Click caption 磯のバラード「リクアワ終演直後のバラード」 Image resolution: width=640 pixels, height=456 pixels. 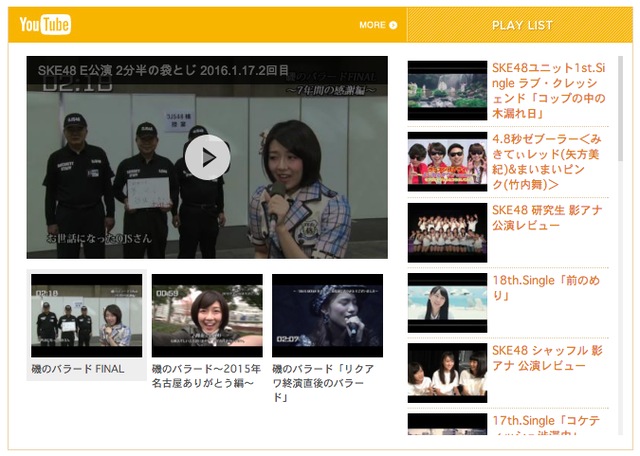click(323, 383)
